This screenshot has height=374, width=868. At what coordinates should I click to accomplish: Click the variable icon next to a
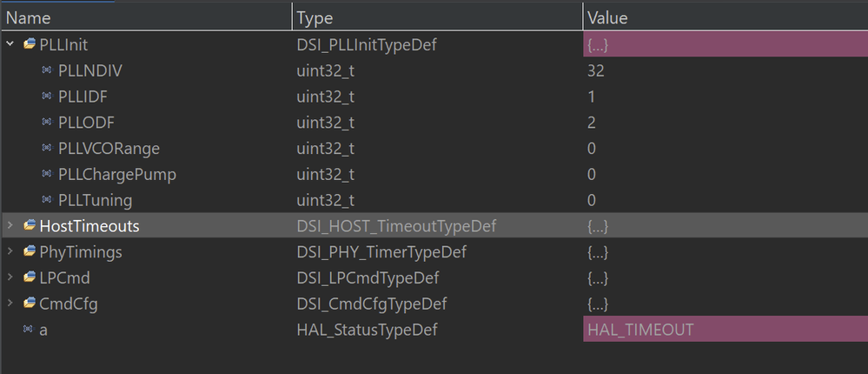(29, 330)
